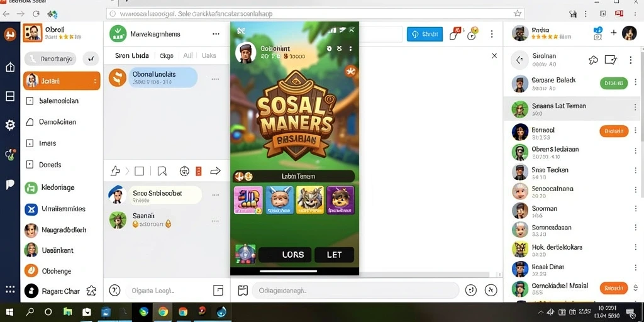
Task: Switch to the All tab
Action: (x=187, y=55)
